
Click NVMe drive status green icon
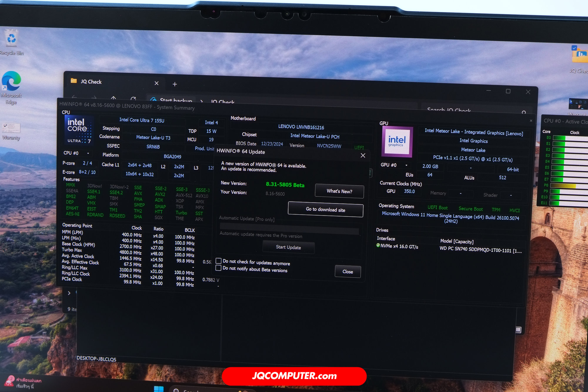click(x=378, y=245)
